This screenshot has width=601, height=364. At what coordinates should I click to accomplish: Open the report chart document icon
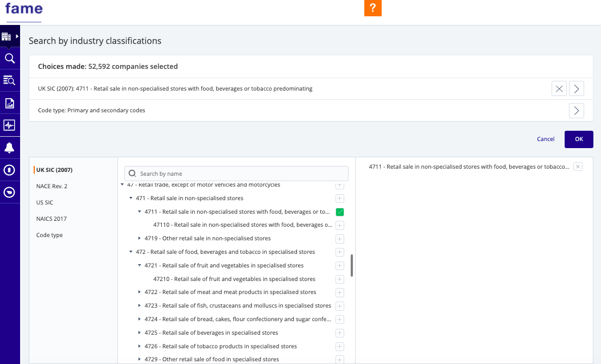pyautogui.click(x=9, y=103)
